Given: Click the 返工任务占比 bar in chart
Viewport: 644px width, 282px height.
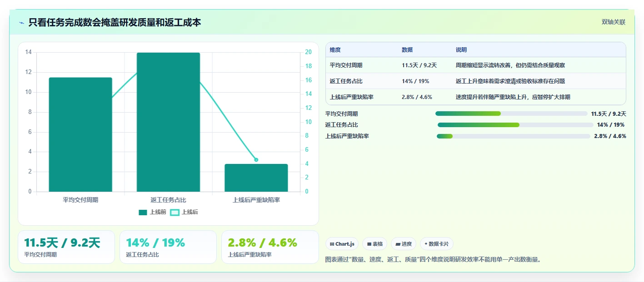Looking at the screenshot, I should [x=168, y=122].
